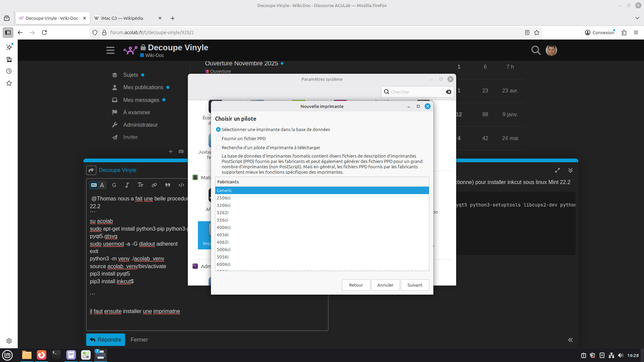Choose 'Recherche d'un pilote d'imprimante à télécharger'
Image resolution: width=644 pixels, height=362 pixels.
click(x=218, y=147)
